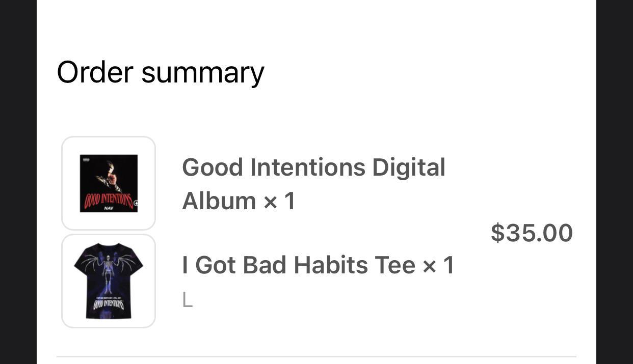Click the $35.00 order total amount
This screenshot has width=633, height=364.
click(532, 233)
